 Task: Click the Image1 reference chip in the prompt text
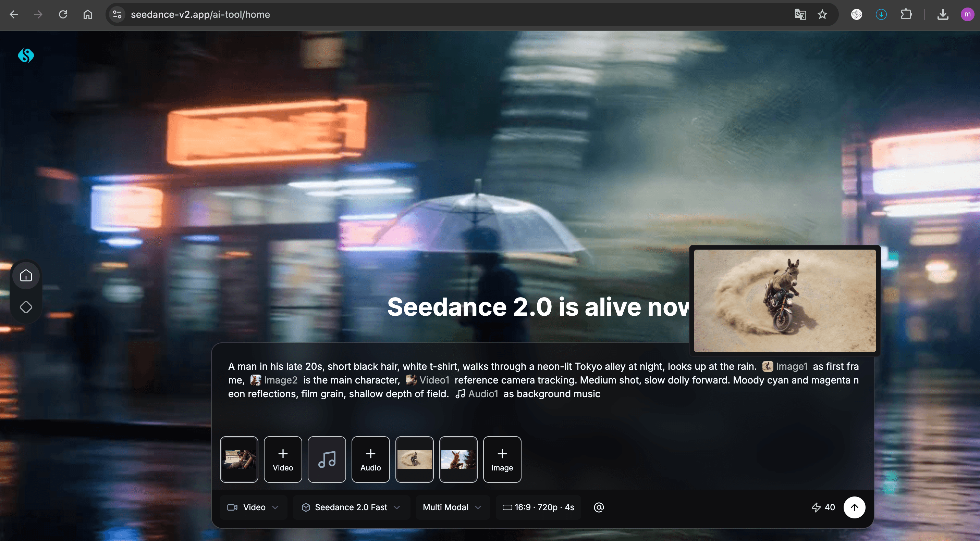785,366
